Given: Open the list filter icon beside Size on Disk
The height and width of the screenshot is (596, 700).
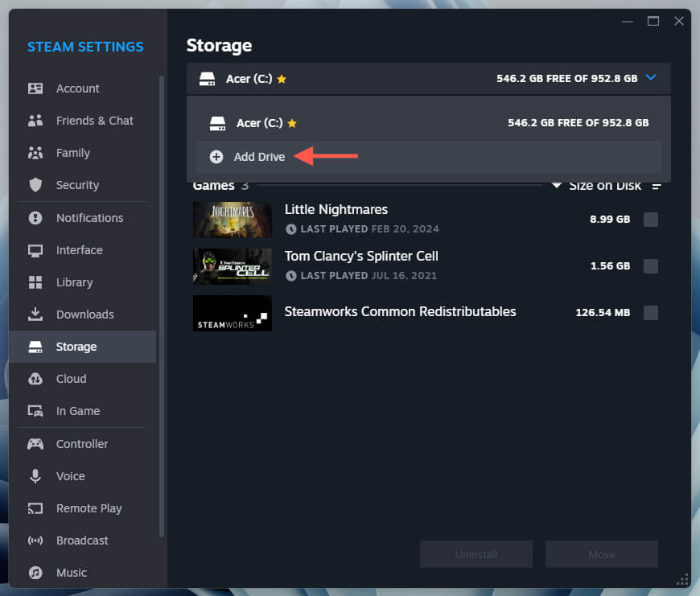Looking at the screenshot, I should pos(656,186).
